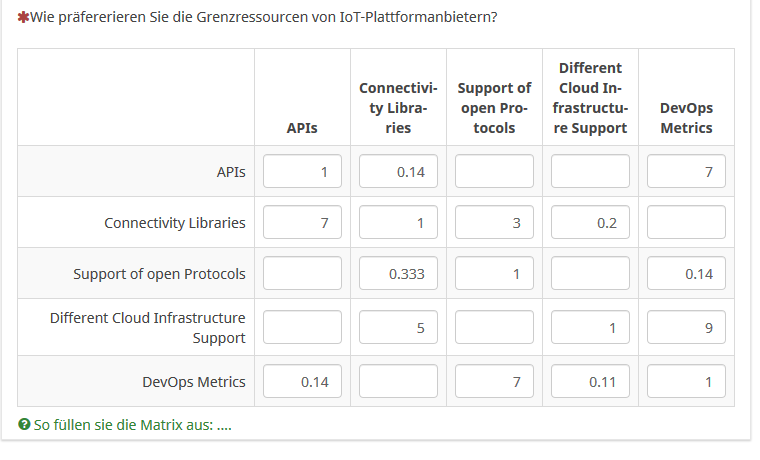Viewport: 760px width, 460px height.
Task: Click empty APIs row, Support of open Protocols field
Action: [x=494, y=172]
